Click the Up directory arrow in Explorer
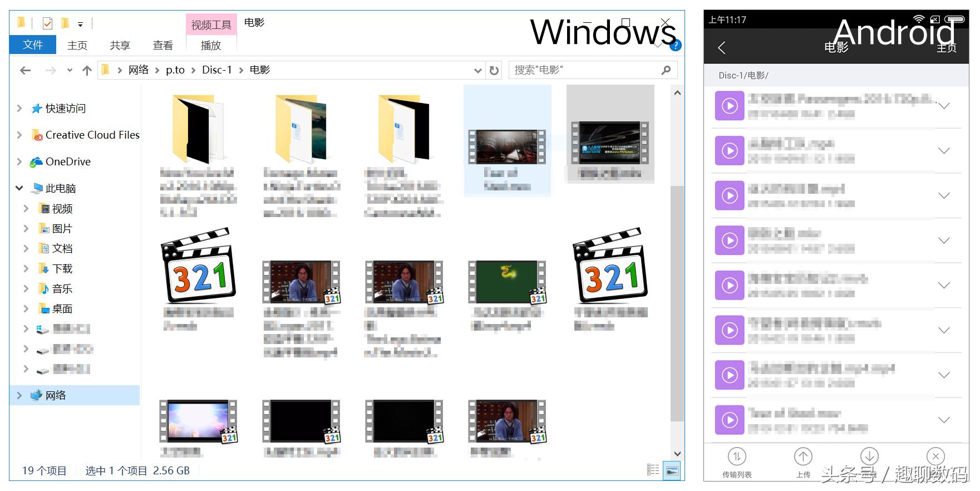 point(87,70)
